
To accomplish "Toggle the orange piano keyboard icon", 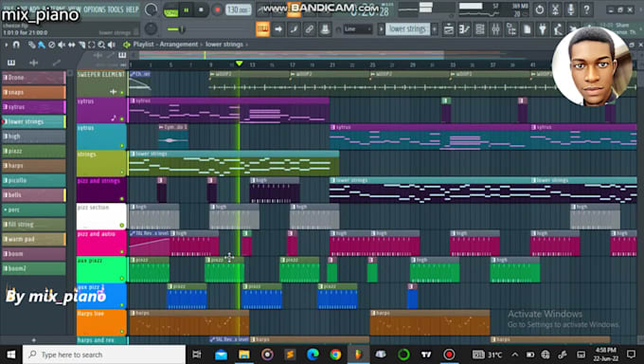I will tap(262, 29).
